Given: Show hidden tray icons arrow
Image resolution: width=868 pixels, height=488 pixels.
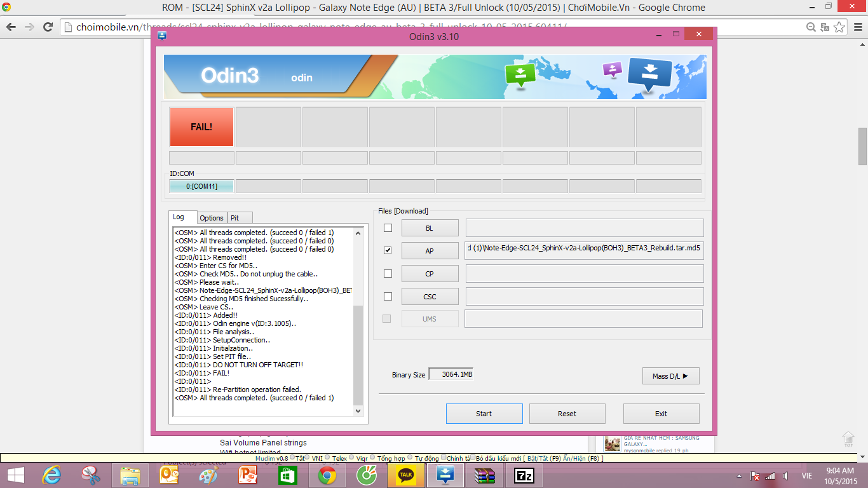Looking at the screenshot, I should 739,476.
